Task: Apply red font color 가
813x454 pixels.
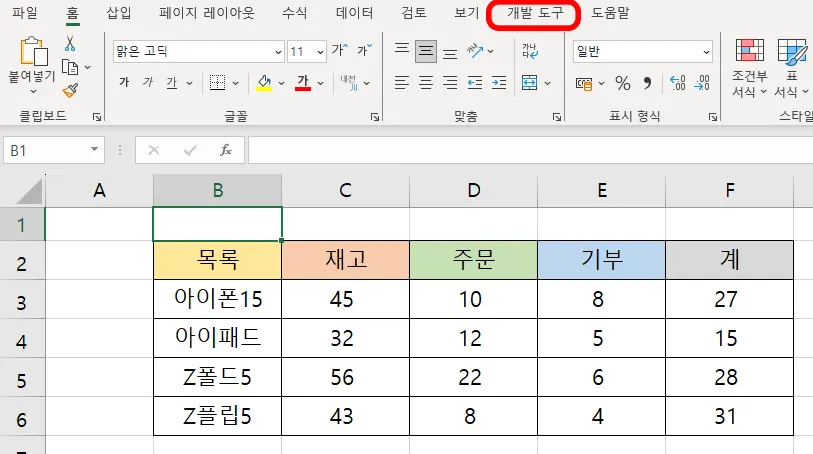Action: pos(303,82)
